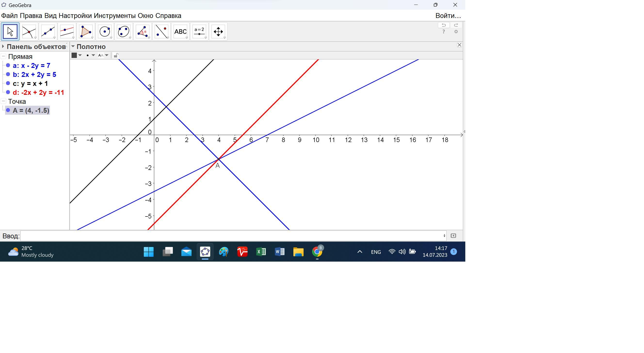The image size is (644, 353).
Task: Open the point style dropdown in the style bar
Action: tap(93, 55)
